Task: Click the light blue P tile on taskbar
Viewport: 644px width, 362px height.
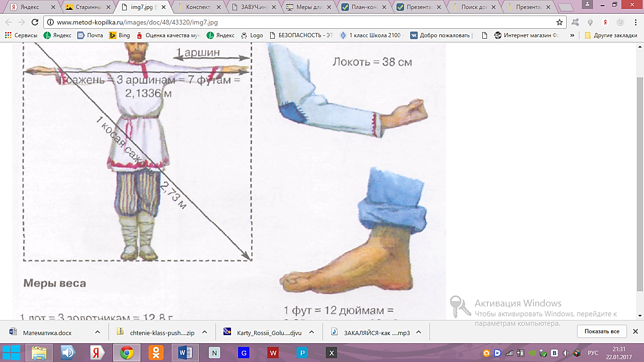Action: coord(302,353)
